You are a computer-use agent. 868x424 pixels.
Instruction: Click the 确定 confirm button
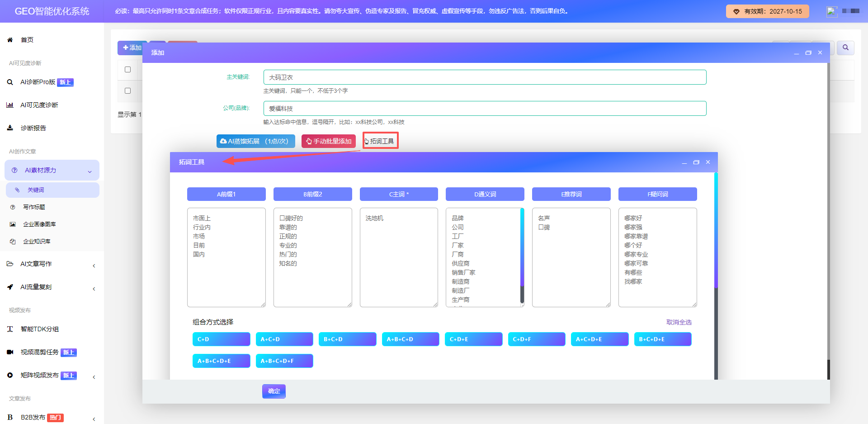pos(274,391)
